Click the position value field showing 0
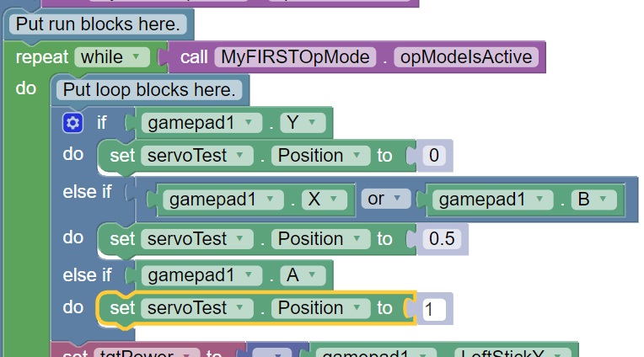Image resolution: width=644 pixels, height=357 pixels. 435,156
